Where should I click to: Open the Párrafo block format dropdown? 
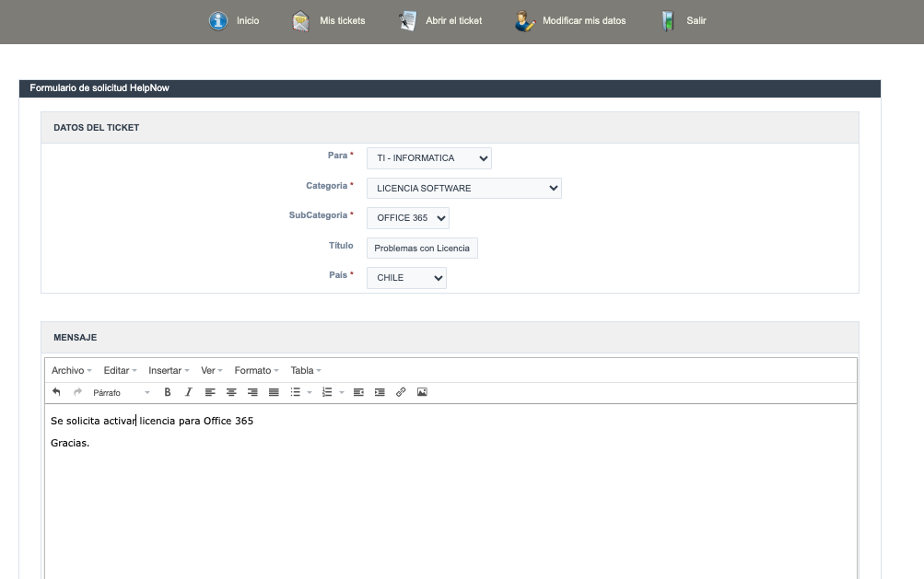click(x=120, y=393)
